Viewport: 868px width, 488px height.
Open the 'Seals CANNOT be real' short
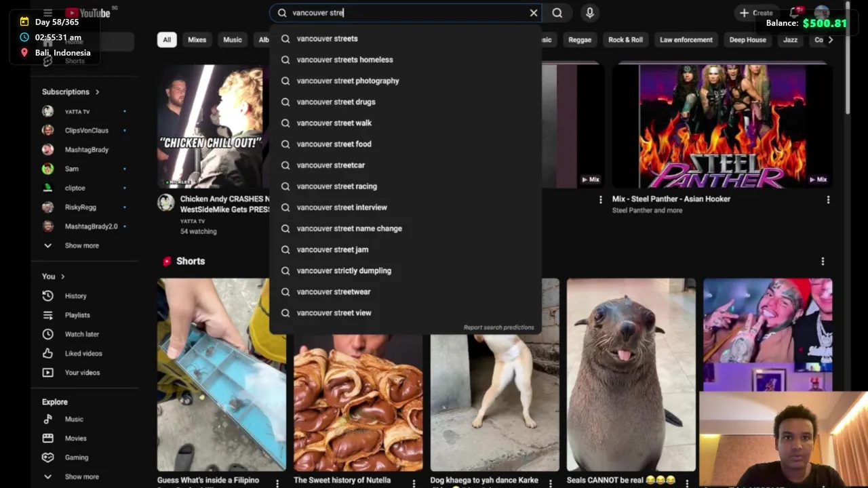(631, 374)
